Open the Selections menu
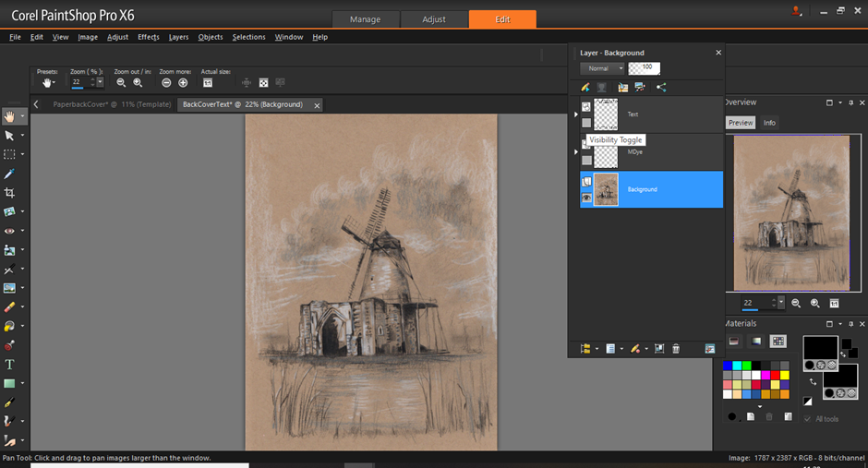The image size is (868, 468). point(248,37)
